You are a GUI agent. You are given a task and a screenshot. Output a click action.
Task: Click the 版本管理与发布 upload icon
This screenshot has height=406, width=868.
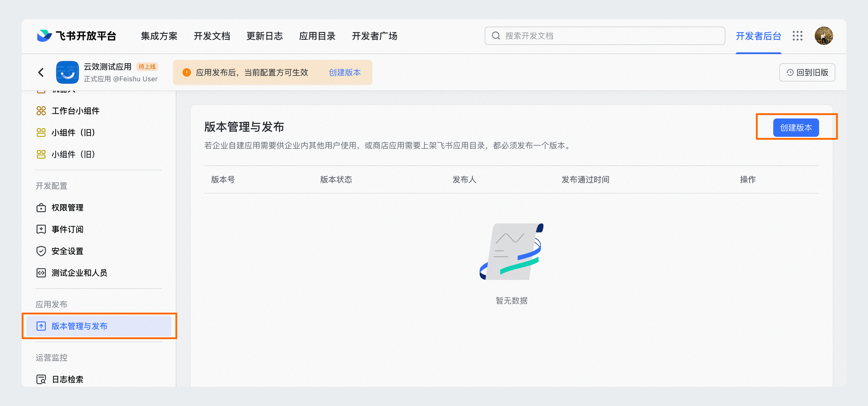pos(41,326)
